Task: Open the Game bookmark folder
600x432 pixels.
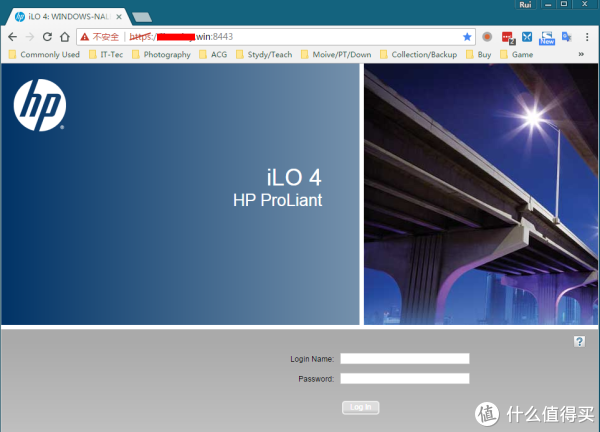Action: pos(517,55)
